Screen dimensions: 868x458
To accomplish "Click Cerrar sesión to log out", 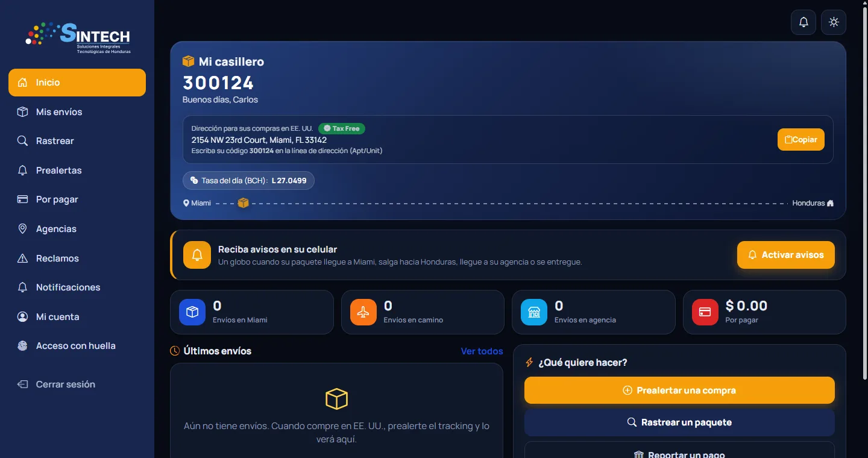I will pyautogui.click(x=77, y=384).
